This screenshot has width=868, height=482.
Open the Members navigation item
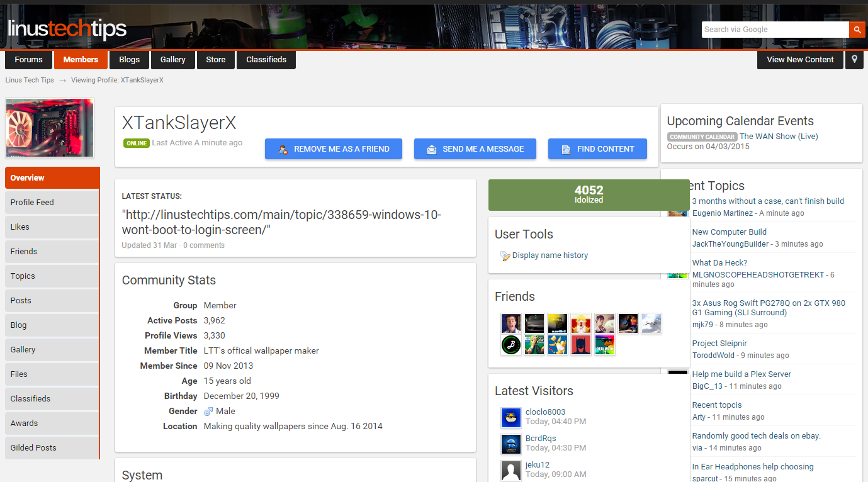click(x=81, y=60)
